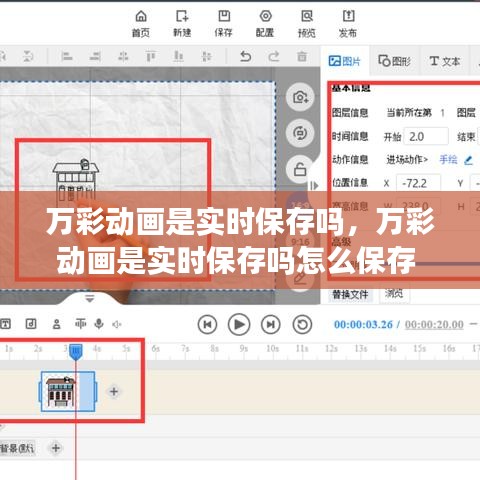The image size is (480, 480).
Task: Click the speaker sound icon
Action: [x=116, y=324]
